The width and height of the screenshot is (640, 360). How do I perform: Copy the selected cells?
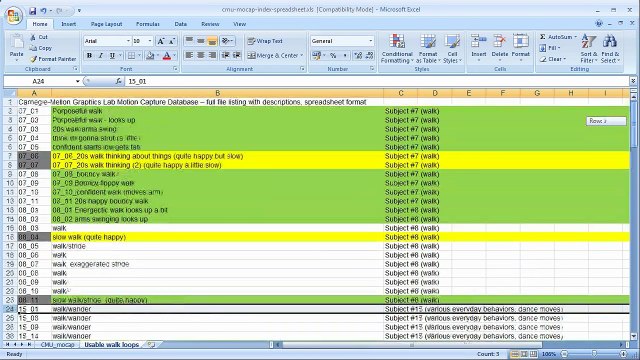click(41, 48)
